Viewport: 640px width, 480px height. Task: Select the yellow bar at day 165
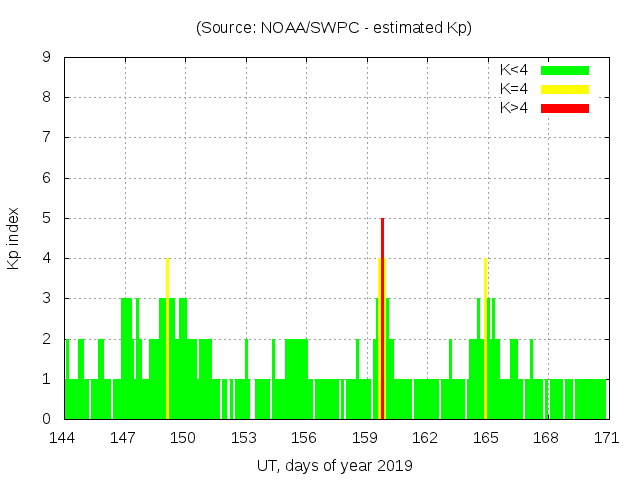pos(485,338)
